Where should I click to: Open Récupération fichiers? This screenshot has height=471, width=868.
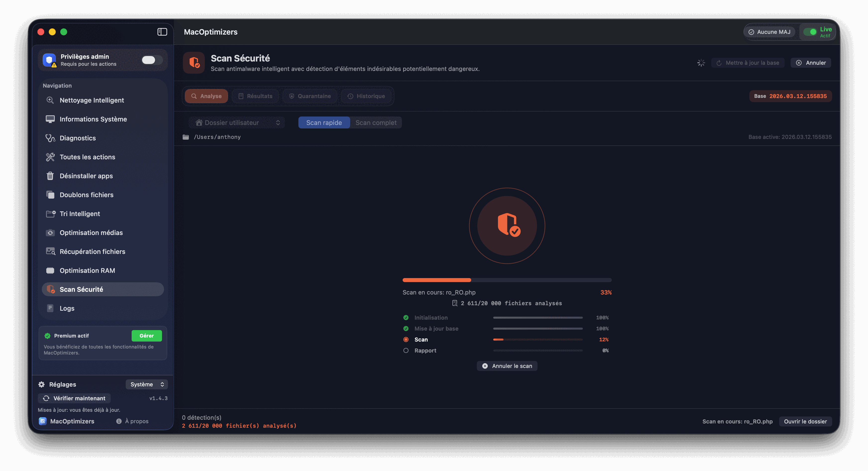pyautogui.click(x=92, y=251)
